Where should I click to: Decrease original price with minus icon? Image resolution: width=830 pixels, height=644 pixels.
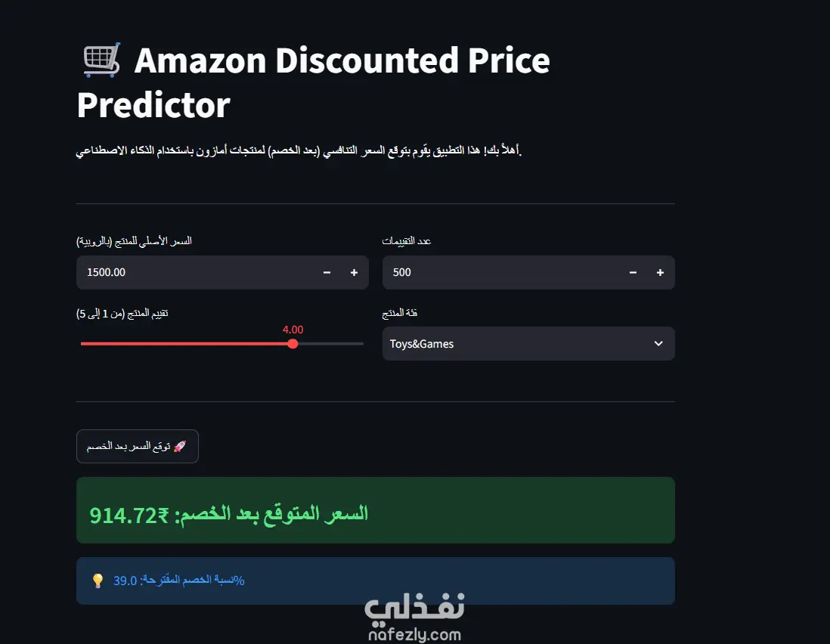327,273
